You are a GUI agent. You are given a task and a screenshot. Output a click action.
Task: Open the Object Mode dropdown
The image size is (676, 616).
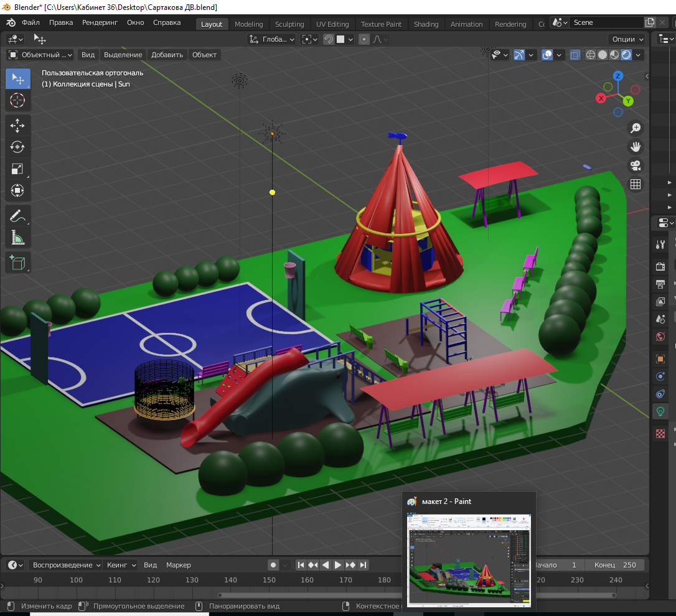pos(40,55)
